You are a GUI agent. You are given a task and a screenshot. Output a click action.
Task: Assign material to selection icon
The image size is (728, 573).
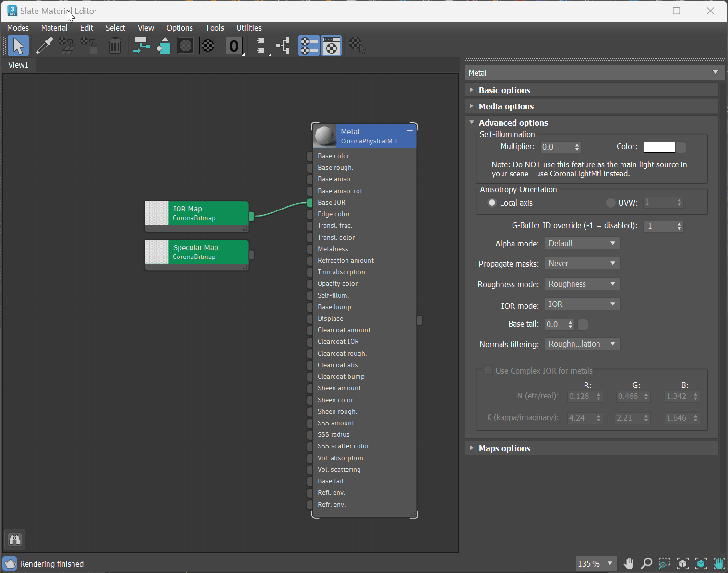89,46
